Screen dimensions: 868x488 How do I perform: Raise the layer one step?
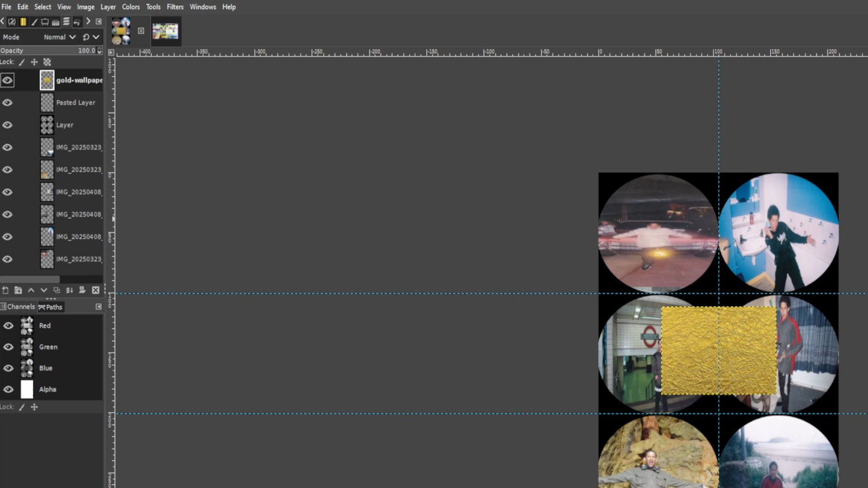tap(31, 290)
